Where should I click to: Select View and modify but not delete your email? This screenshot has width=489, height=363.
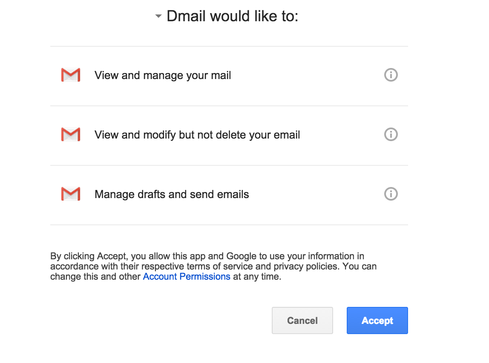(x=197, y=135)
